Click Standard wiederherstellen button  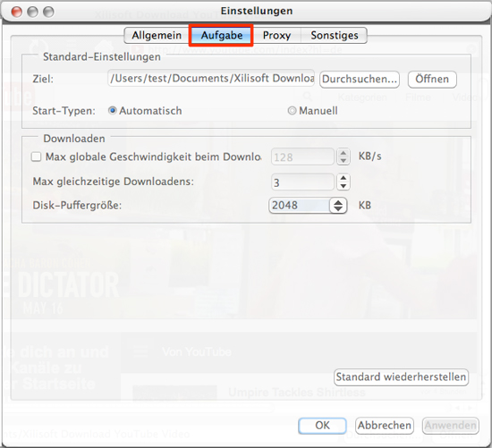point(401,376)
